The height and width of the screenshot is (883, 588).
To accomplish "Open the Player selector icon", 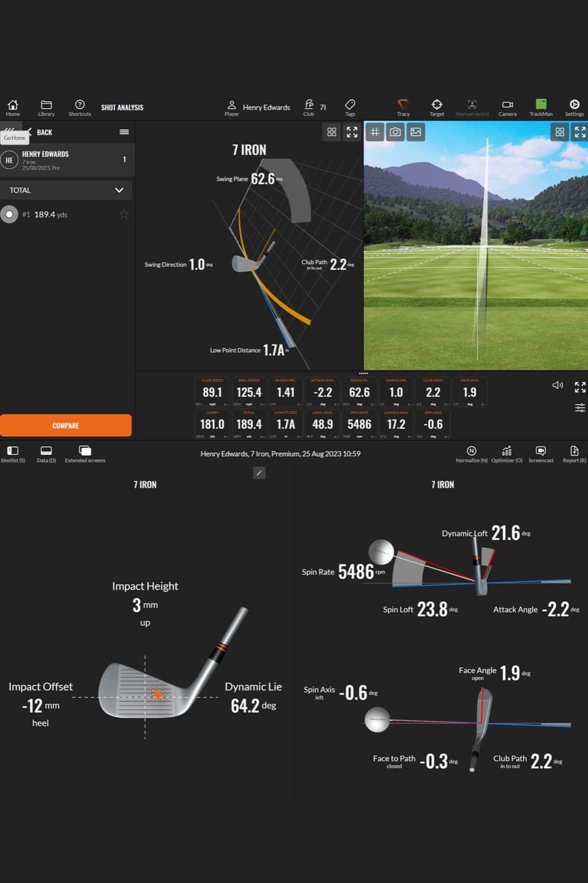I will pos(231,108).
